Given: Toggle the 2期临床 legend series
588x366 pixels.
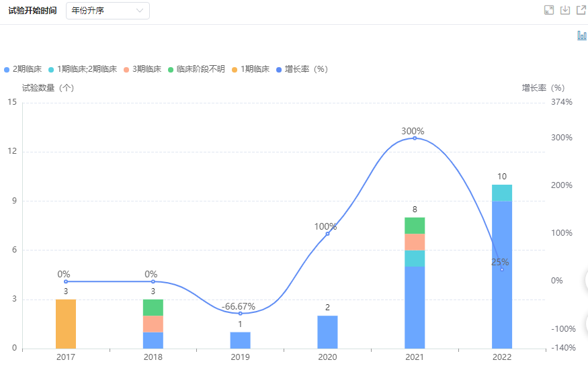Looking at the screenshot, I should pos(24,69).
